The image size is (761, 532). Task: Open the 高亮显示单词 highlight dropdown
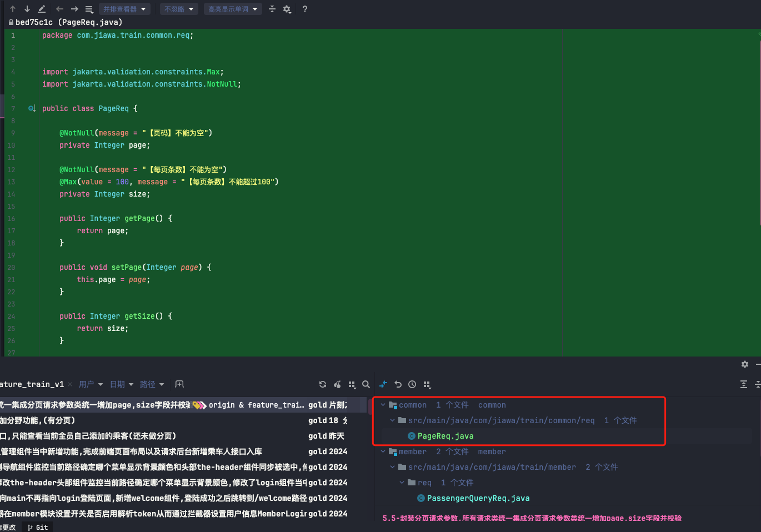point(233,9)
